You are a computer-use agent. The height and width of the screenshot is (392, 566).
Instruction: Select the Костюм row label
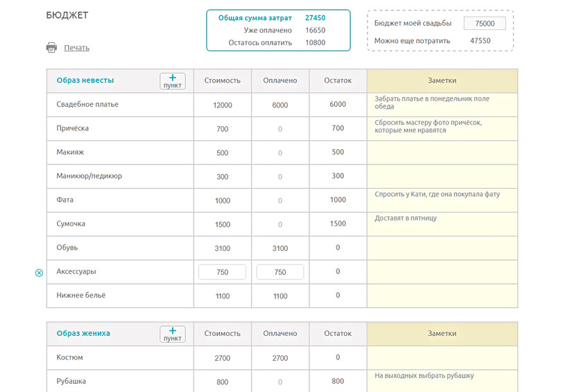69,357
